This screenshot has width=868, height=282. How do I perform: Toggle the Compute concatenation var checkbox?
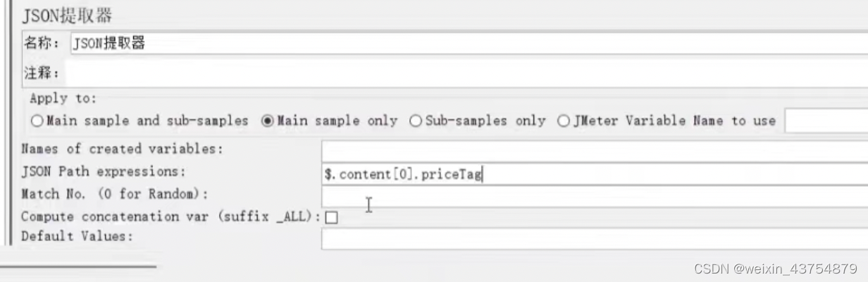click(331, 217)
